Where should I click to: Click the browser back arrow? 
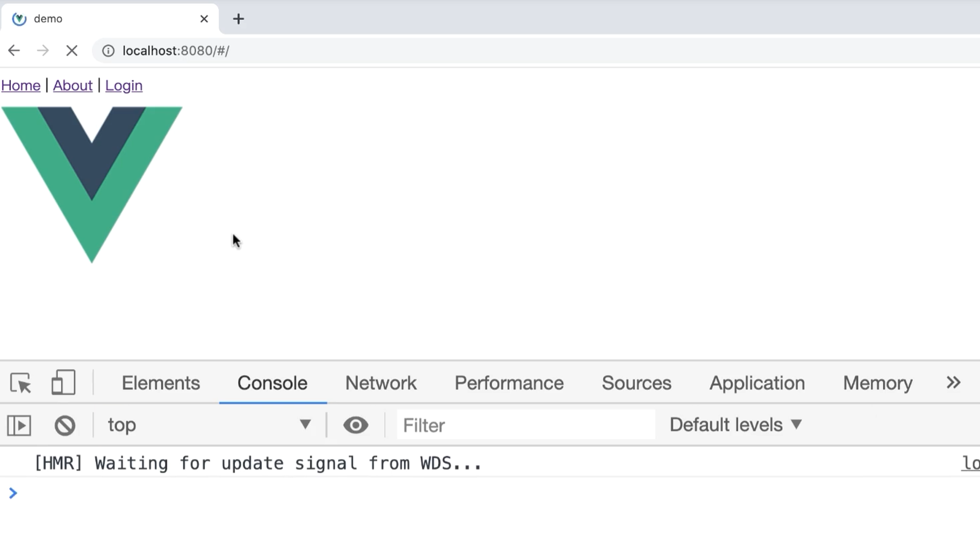pos(14,51)
